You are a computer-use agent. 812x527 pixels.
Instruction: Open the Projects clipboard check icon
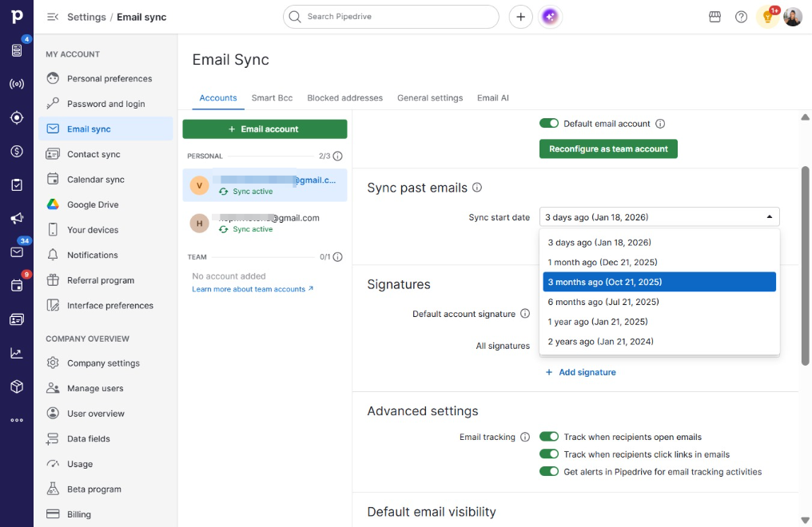tap(17, 184)
